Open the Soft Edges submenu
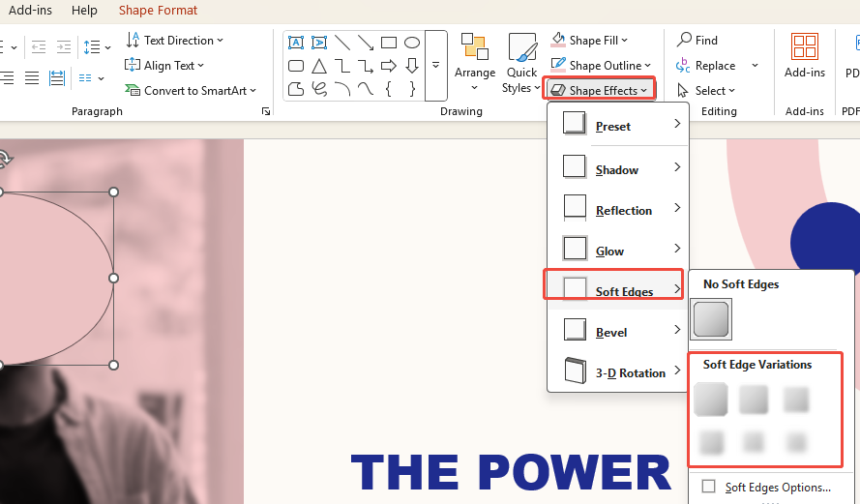860x504 pixels. coord(618,288)
